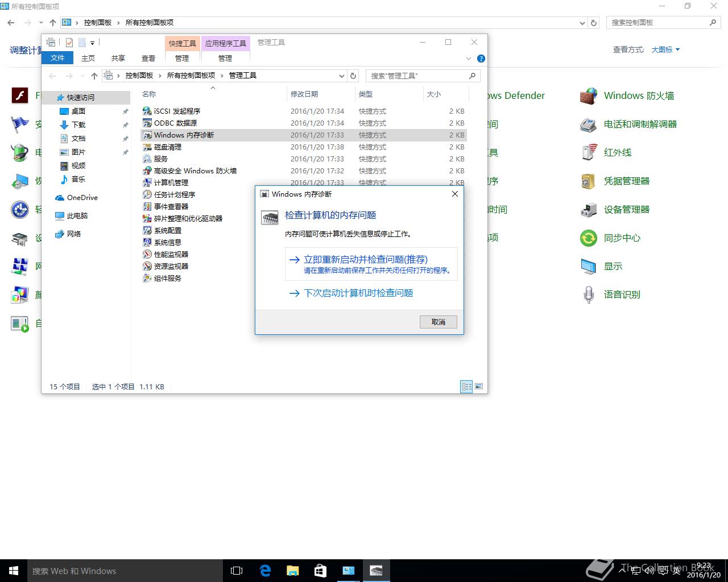Open Explorer help question mark icon
Viewport: 728px width, 582px height.
tap(481, 59)
